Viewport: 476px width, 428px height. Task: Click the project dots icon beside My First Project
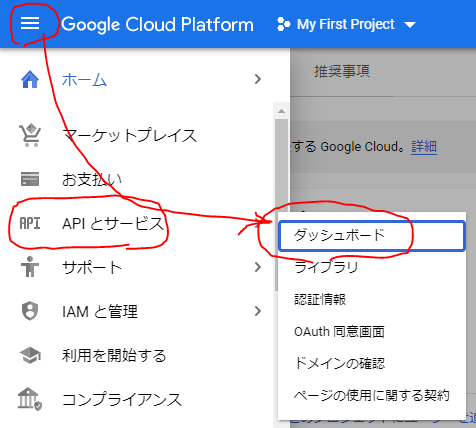point(284,24)
